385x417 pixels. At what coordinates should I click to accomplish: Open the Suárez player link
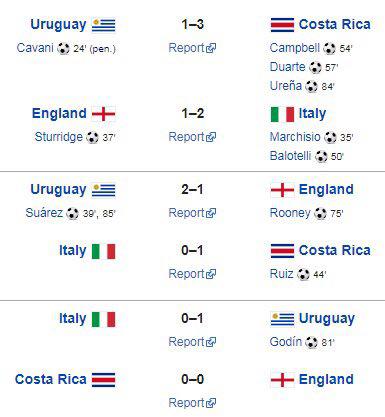(44, 213)
